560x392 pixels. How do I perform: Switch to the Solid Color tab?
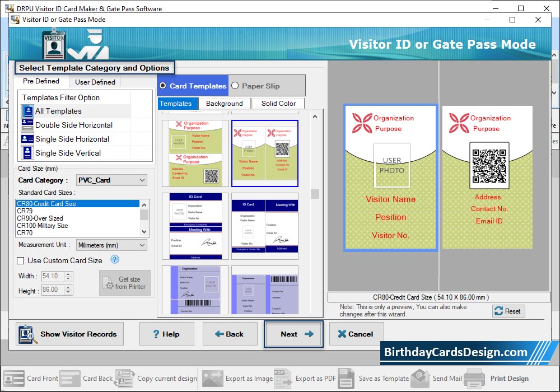coord(278,104)
